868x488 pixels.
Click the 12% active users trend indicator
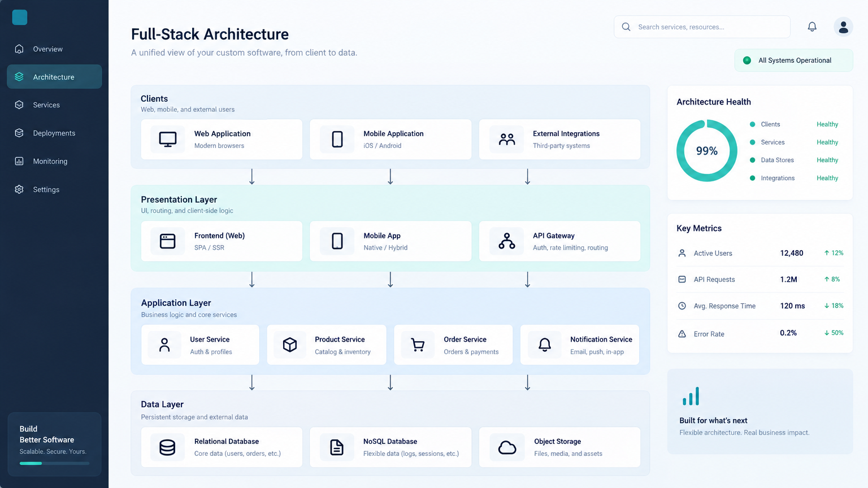coord(834,253)
